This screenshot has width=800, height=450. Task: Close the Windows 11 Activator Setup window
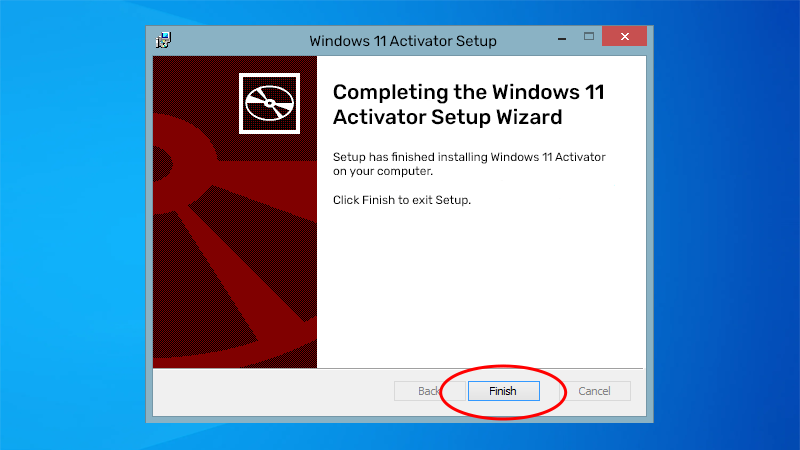pyautogui.click(x=624, y=36)
